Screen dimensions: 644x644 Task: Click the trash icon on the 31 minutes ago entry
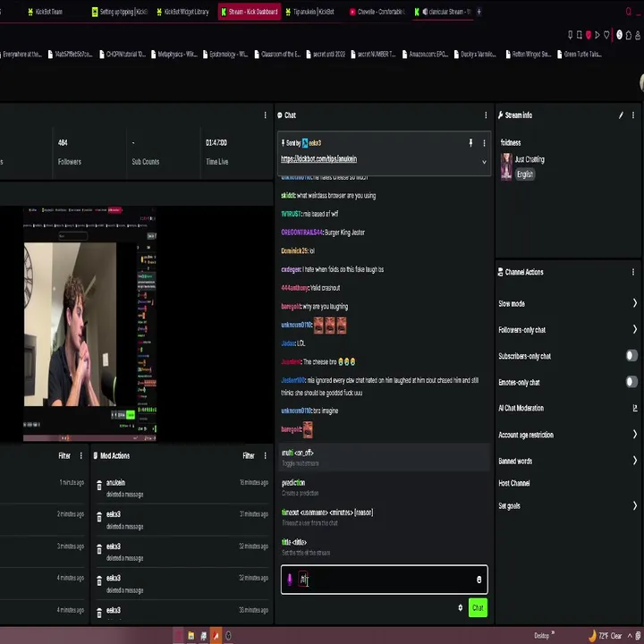pyautogui.click(x=99, y=517)
